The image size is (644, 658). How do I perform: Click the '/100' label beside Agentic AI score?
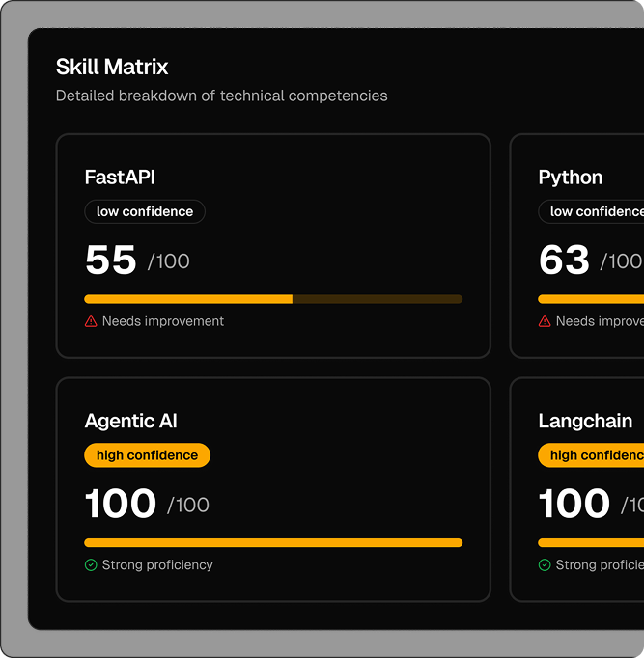pos(188,506)
